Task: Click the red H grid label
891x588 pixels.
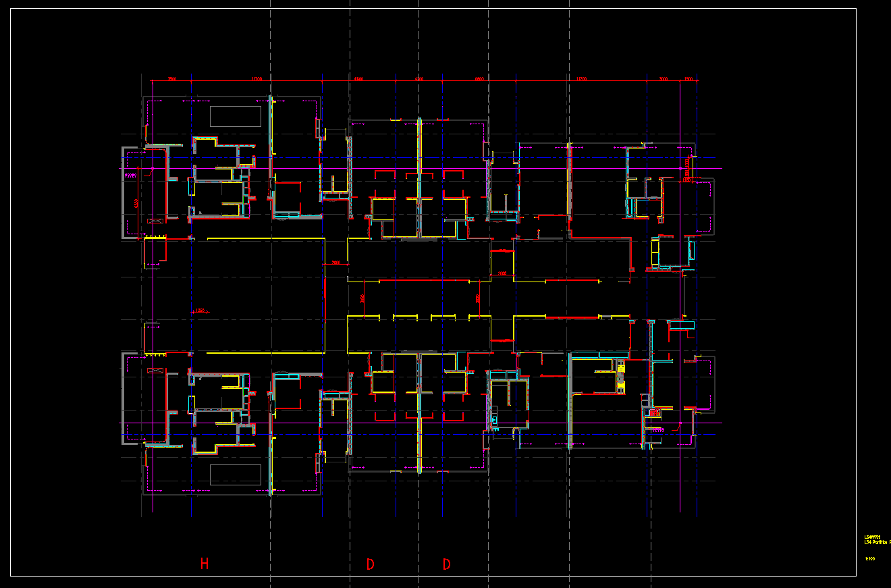Action: point(204,564)
